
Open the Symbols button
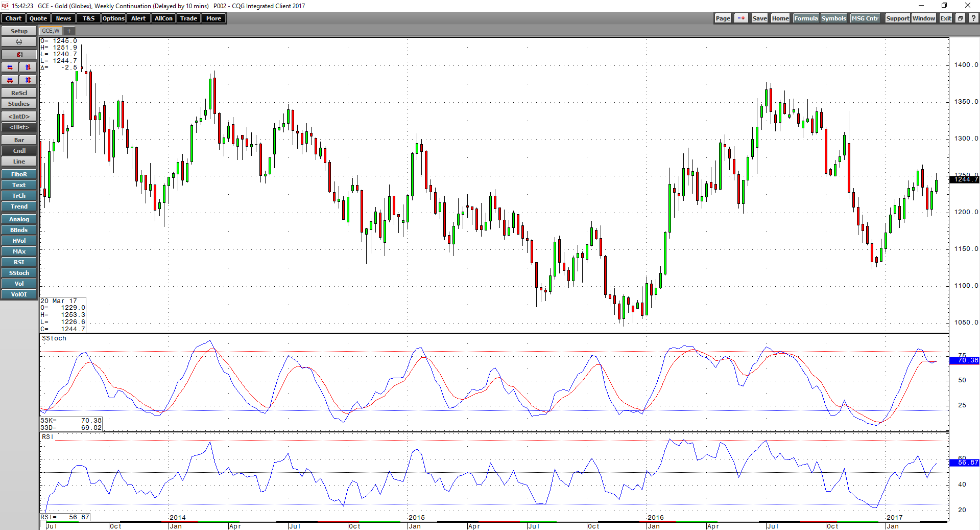tap(834, 18)
